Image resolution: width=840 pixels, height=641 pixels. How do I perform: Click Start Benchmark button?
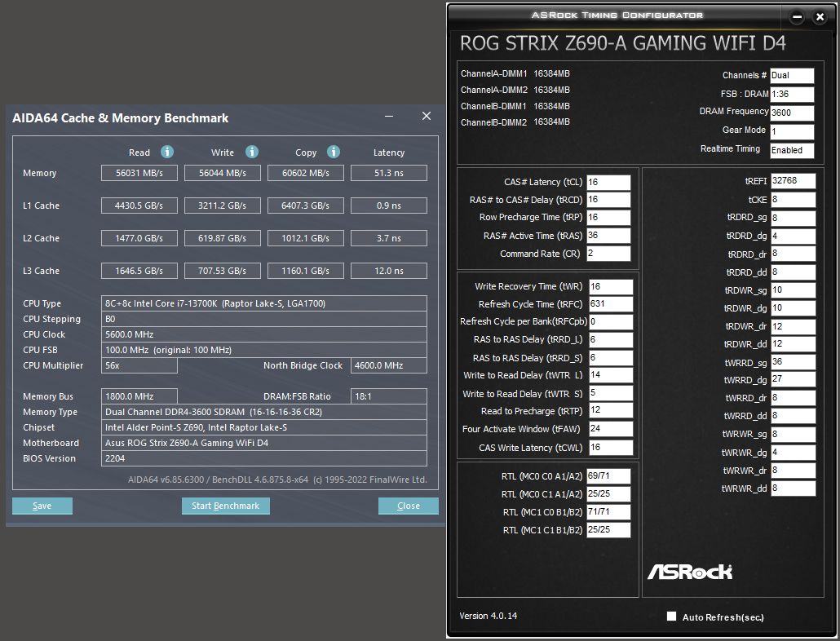pyautogui.click(x=226, y=506)
